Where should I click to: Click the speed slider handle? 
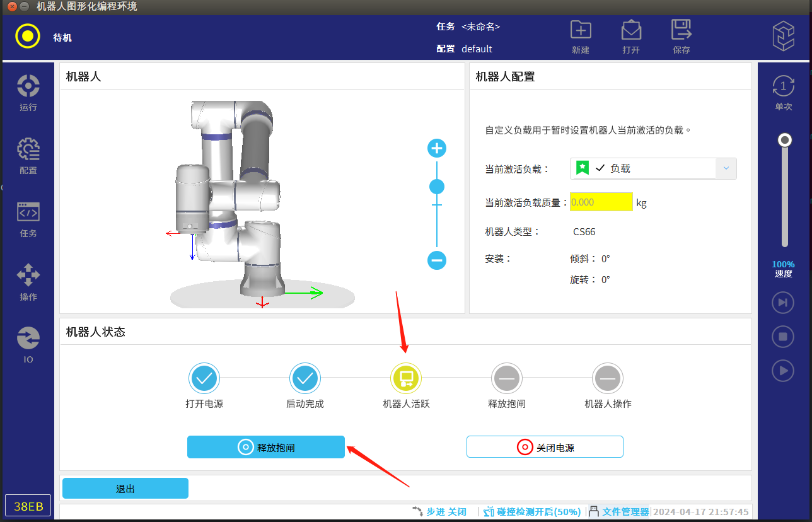point(785,140)
